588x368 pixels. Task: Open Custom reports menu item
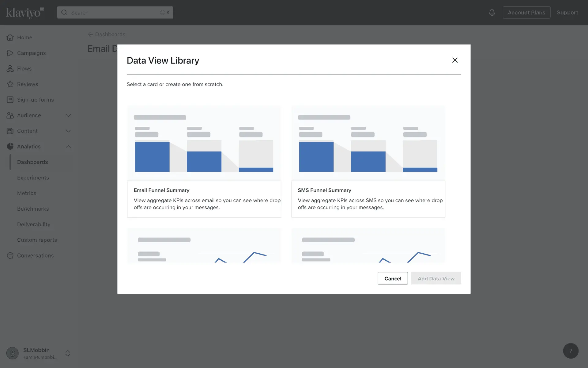pyautogui.click(x=37, y=240)
